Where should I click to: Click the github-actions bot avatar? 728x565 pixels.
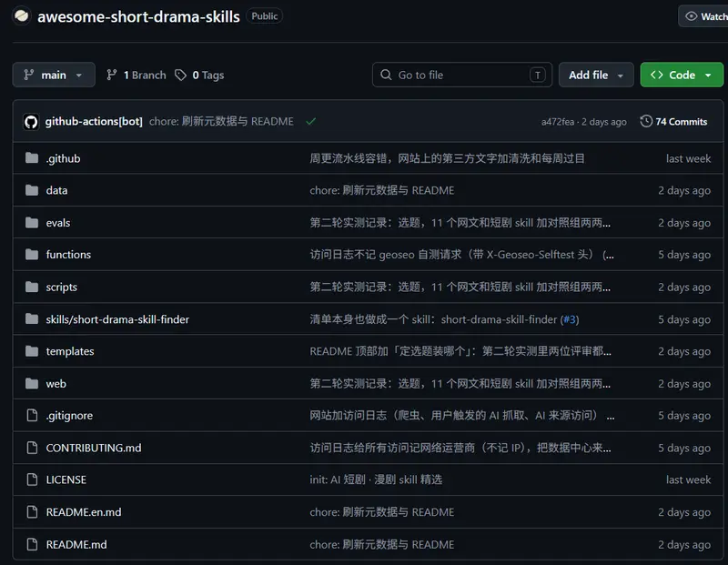(x=31, y=122)
